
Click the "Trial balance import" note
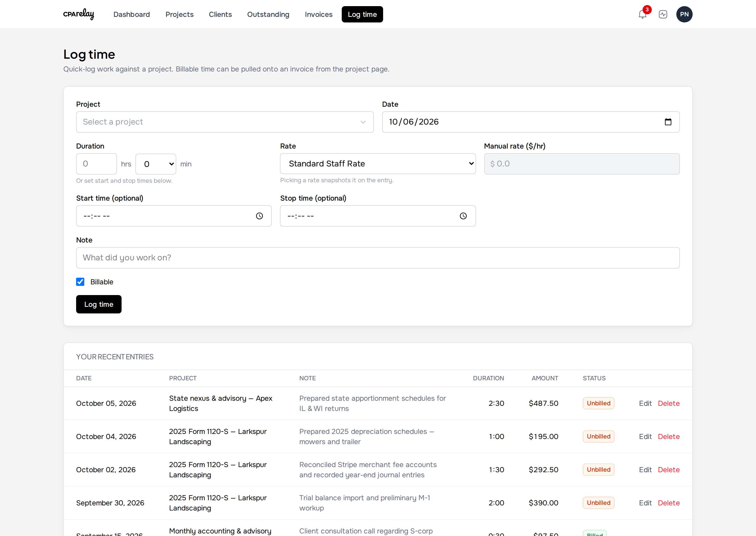click(x=364, y=503)
